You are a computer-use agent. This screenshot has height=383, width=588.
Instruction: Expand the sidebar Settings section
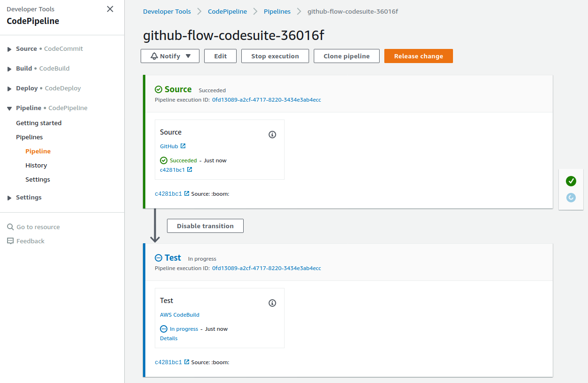point(9,198)
